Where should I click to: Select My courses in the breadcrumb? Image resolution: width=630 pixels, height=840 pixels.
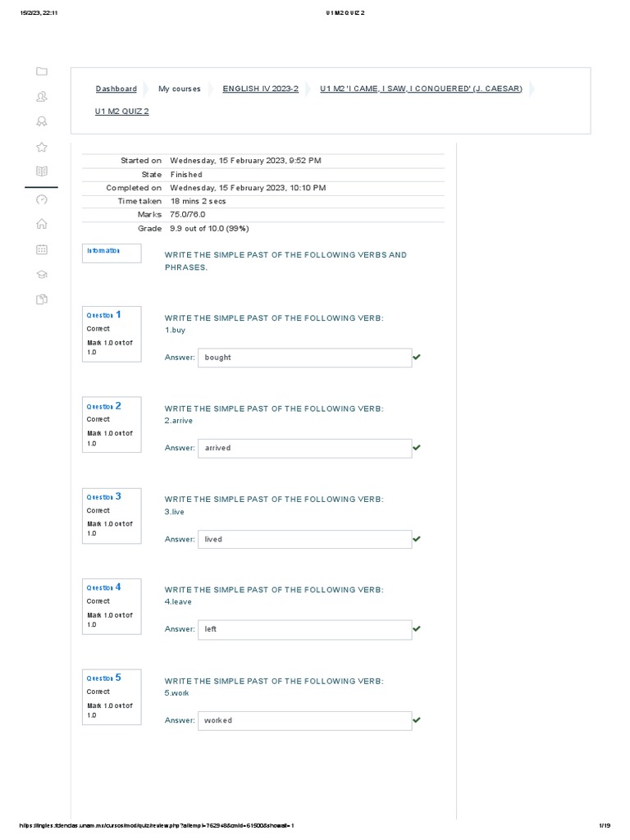click(180, 89)
